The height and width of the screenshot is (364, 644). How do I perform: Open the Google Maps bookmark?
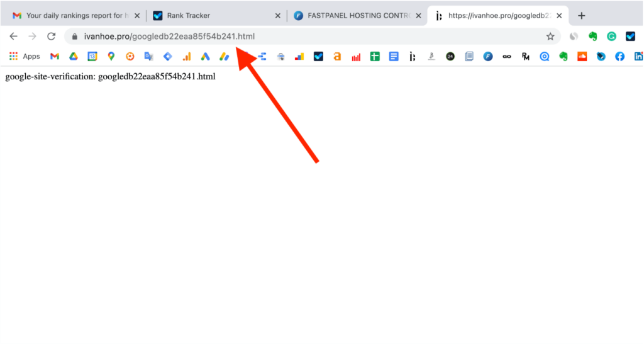click(111, 56)
